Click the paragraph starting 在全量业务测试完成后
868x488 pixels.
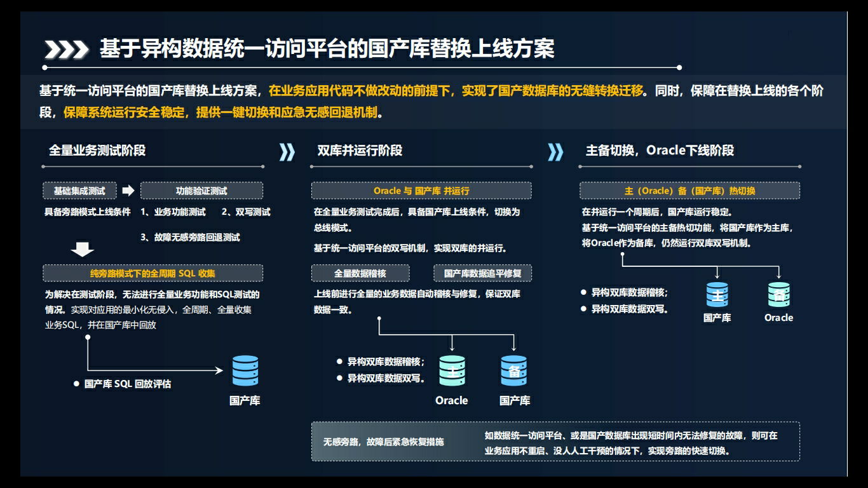(417, 220)
